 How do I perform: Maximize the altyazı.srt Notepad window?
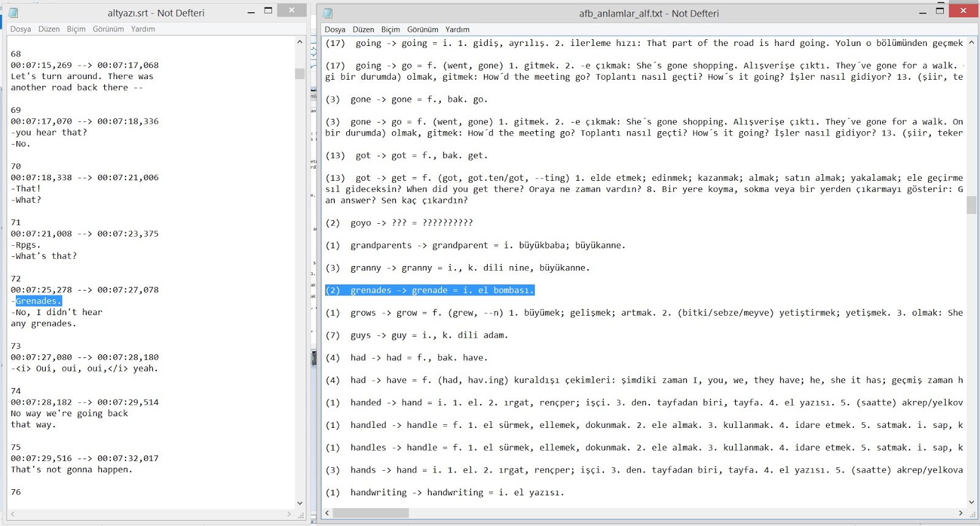[x=268, y=11]
